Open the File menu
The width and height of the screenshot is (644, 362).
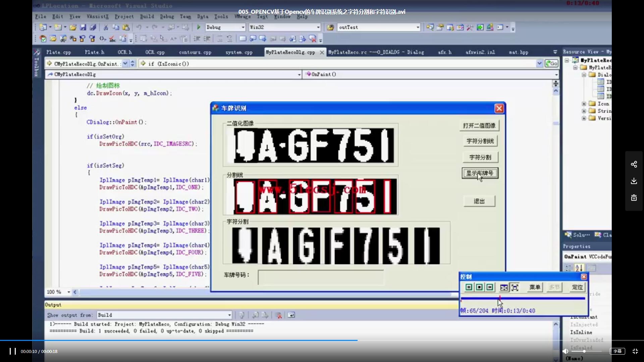pos(41,16)
